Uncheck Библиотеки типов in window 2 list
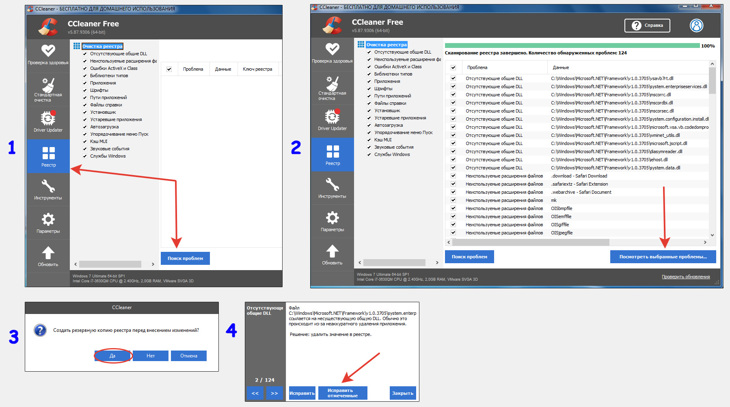 369,74
